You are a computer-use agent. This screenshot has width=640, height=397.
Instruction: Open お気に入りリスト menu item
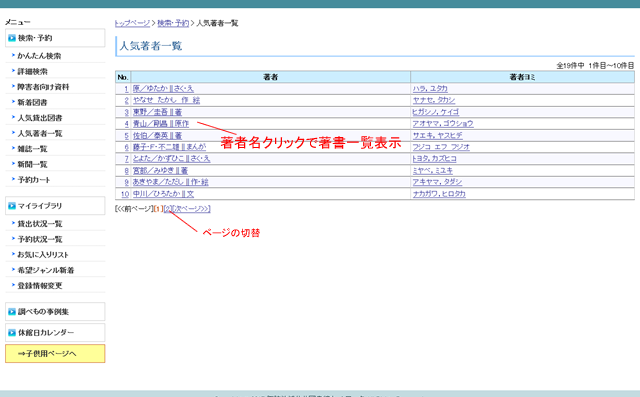coord(43,255)
